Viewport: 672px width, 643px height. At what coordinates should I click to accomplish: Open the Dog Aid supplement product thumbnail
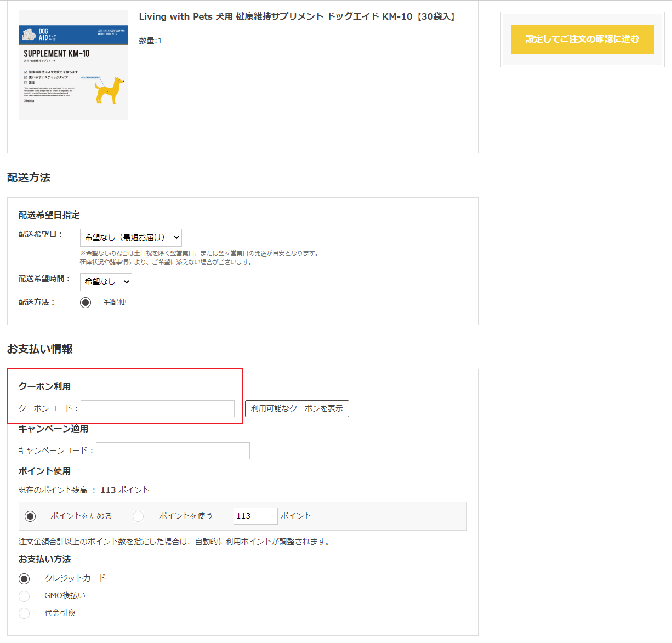73,65
